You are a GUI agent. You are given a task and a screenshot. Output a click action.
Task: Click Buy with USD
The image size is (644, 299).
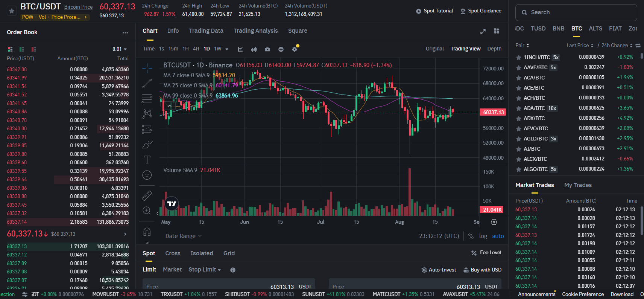pos(483,270)
